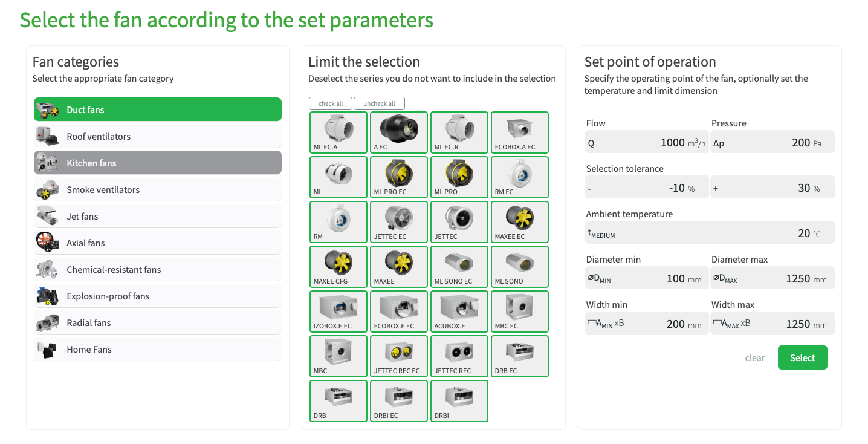Click the green Select button

(x=803, y=357)
